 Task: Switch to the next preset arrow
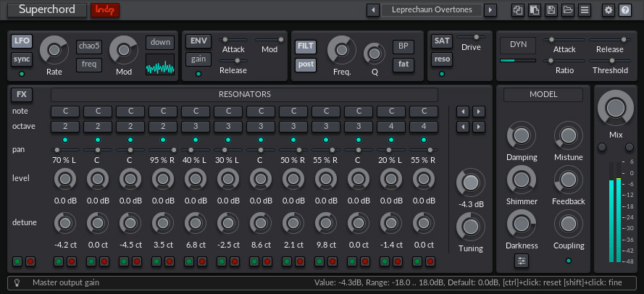coord(490,10)
